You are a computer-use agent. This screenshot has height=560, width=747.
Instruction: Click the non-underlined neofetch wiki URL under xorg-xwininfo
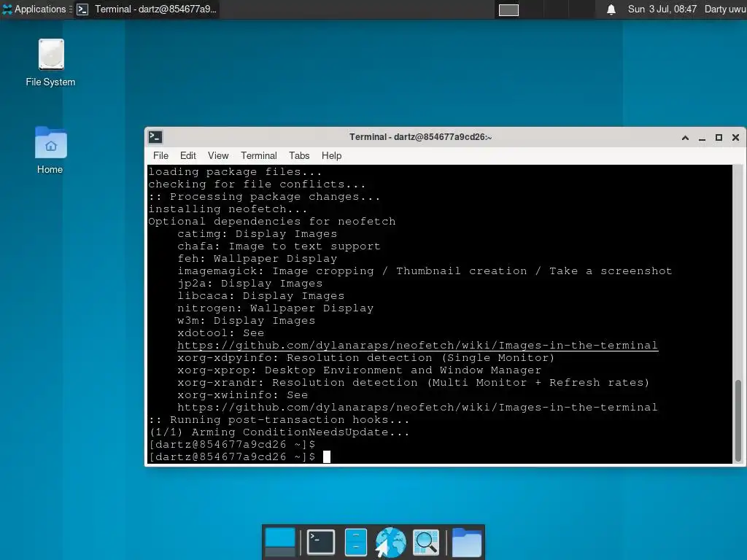[417, 407]
